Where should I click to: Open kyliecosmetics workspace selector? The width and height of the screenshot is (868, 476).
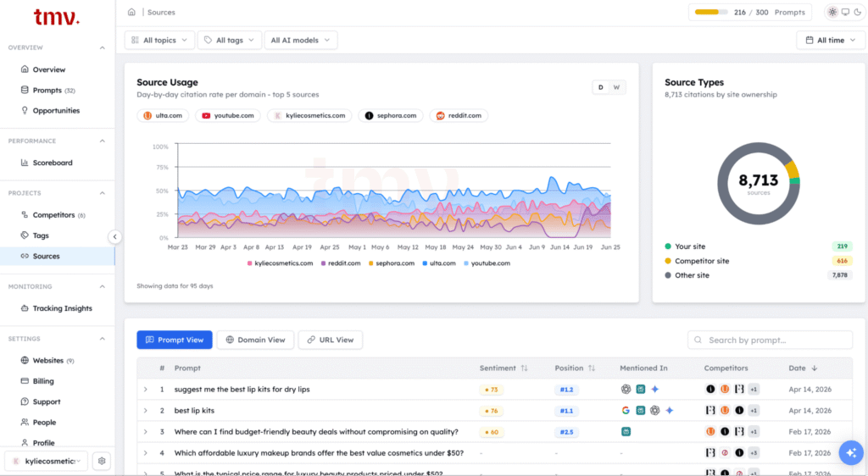(46, 461)
